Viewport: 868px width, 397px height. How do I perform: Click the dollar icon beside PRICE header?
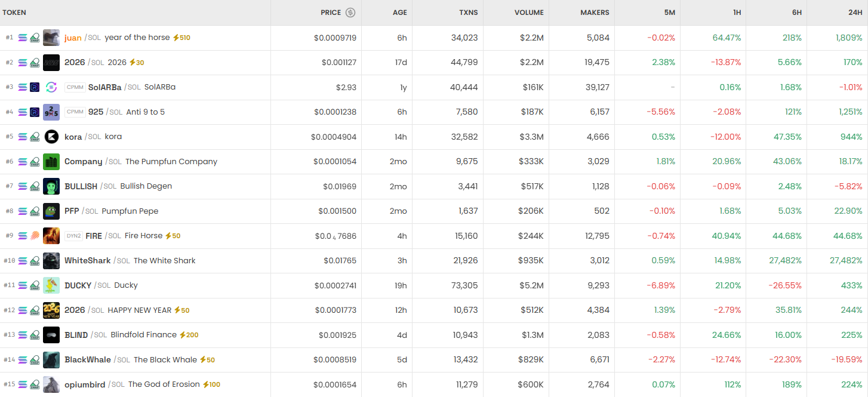point(350,13)
